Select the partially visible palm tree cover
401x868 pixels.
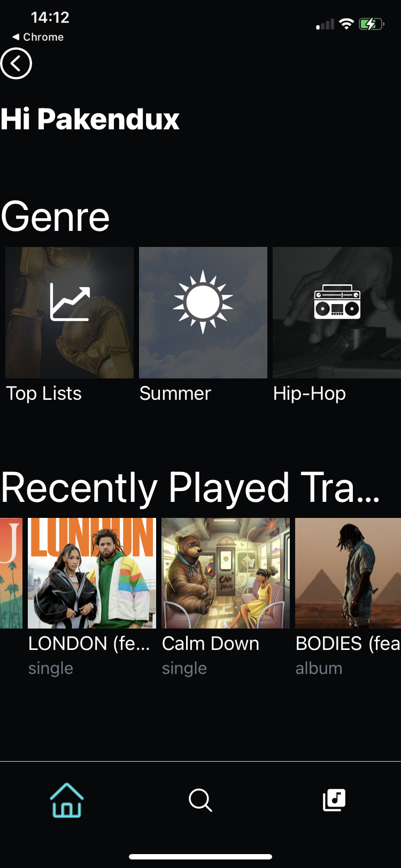click(11, 573)
